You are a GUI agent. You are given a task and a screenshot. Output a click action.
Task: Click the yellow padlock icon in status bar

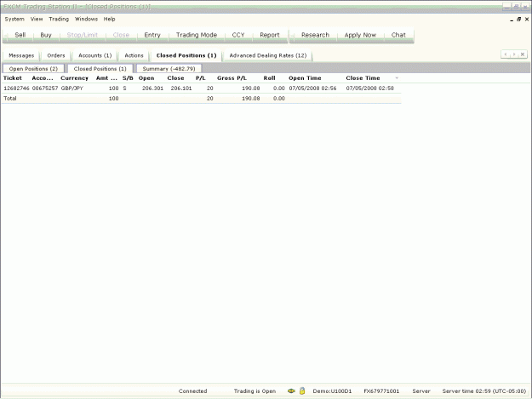(x=302, y=390)
